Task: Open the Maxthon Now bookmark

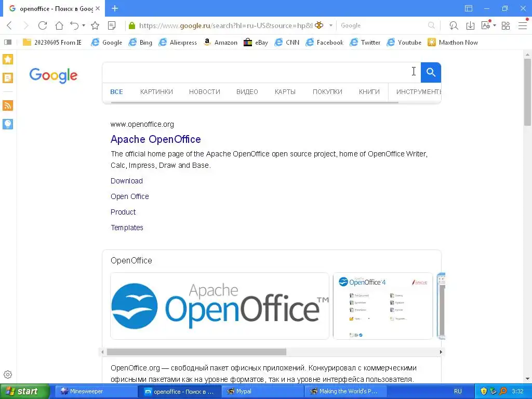Action: [453, 43]
